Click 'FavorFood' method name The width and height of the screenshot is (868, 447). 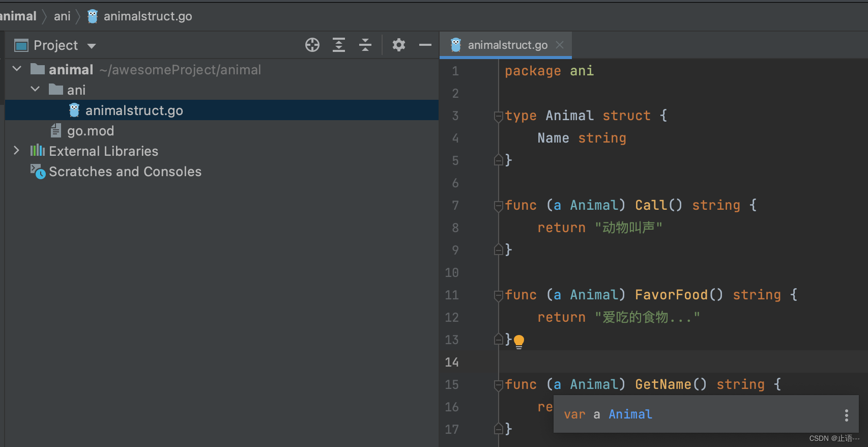671,295
